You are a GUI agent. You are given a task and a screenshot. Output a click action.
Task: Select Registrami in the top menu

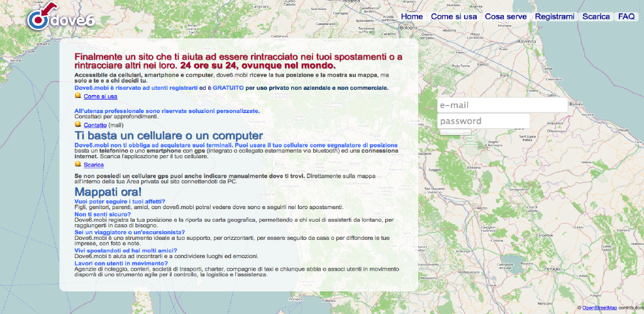[555, 16]
